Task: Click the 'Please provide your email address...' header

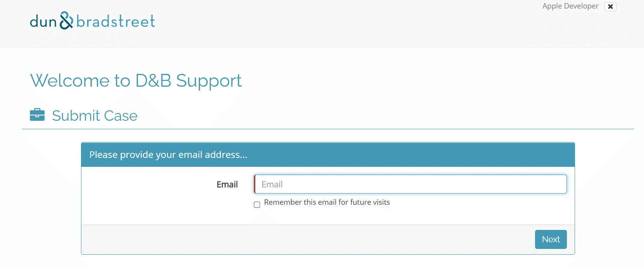Action: [168, 155]
